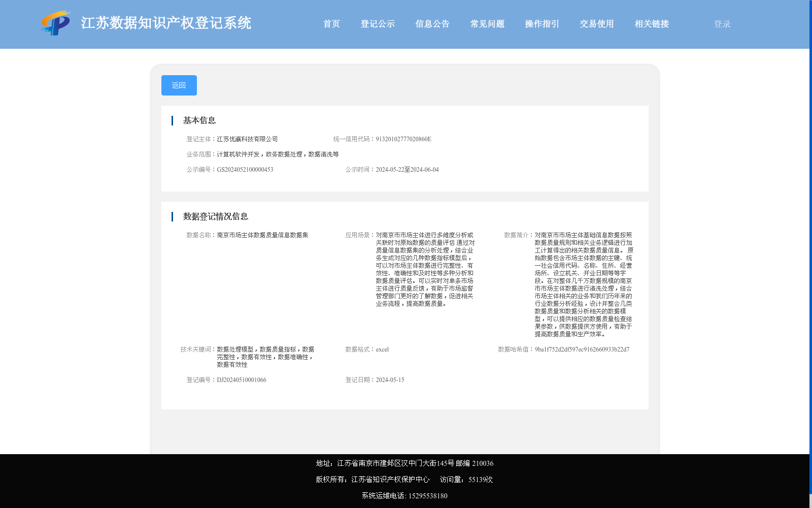The width and height of the screenshot is (812, 508).
Task: Open 相关链接 in navigation
Action: click(652, 24)
